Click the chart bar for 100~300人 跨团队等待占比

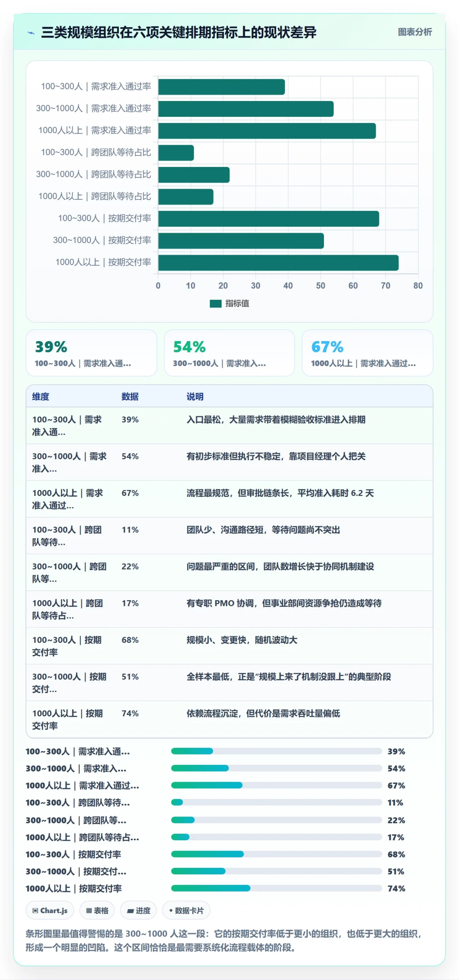pos(176,153)
